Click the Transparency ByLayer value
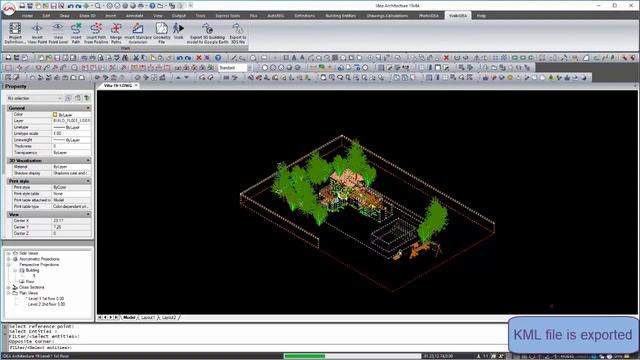Screen dimensions: 640x360 [x=71, y=153]
